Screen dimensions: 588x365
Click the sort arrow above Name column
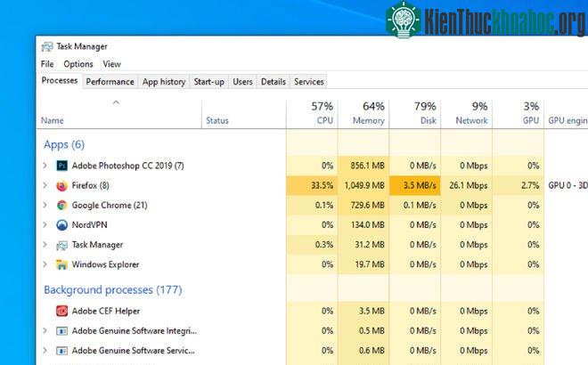tap(116, 102)
